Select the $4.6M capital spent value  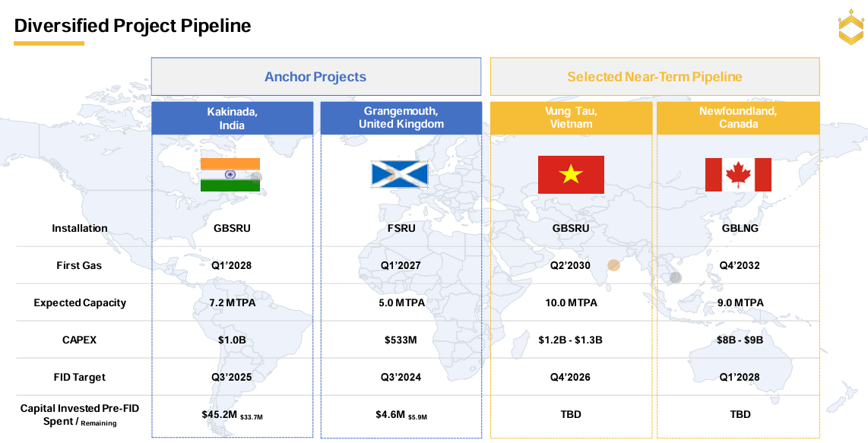[390, 414]
